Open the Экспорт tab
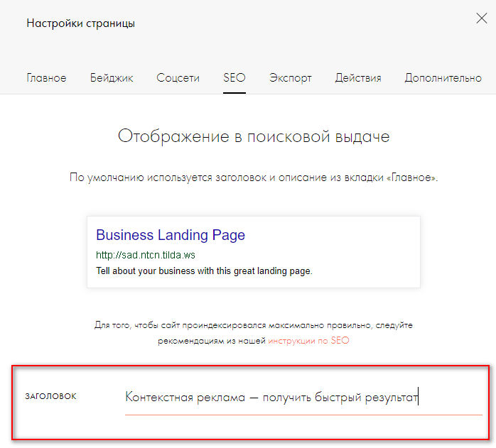 (290, 78)
